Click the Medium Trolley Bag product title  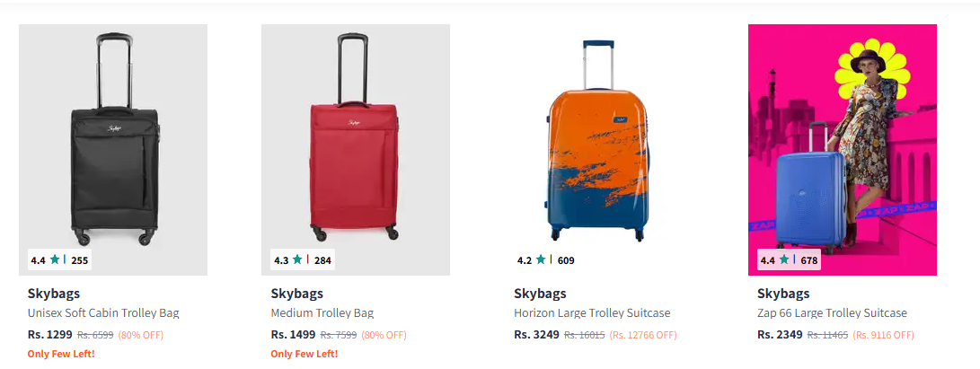pos(322,313)
